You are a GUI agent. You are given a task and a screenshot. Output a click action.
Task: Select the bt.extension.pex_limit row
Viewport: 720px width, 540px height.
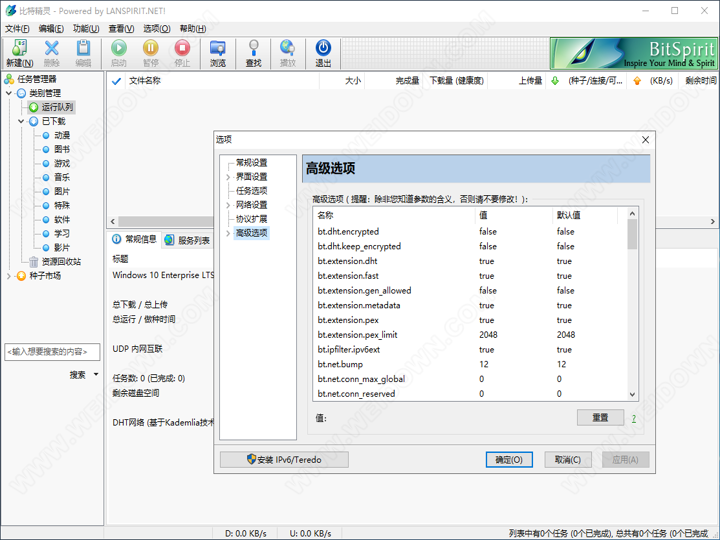click(x=470, y=335)
